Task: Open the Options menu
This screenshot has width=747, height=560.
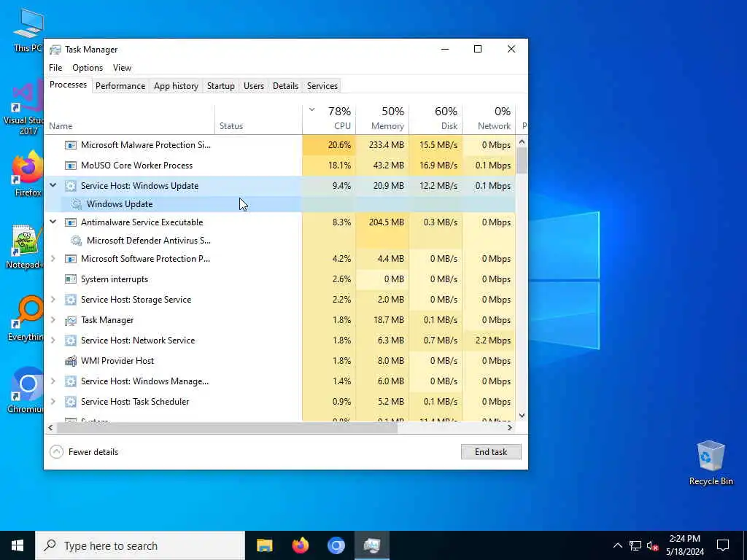Action: pos(88,68)
